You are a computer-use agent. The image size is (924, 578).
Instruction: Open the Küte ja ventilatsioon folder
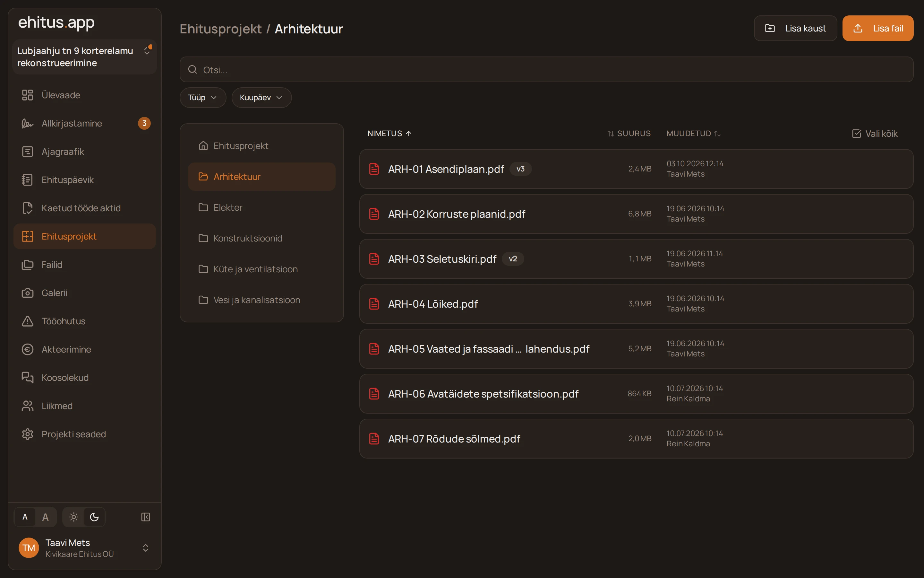click(261, 269)
